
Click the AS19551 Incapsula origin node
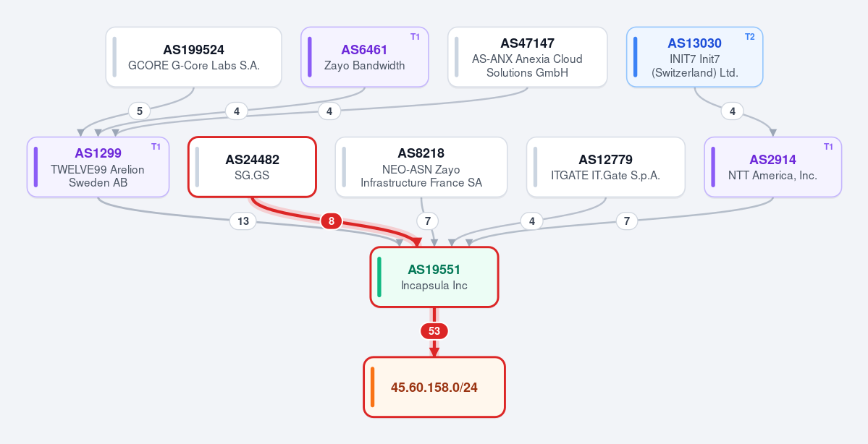coord(434,277)
